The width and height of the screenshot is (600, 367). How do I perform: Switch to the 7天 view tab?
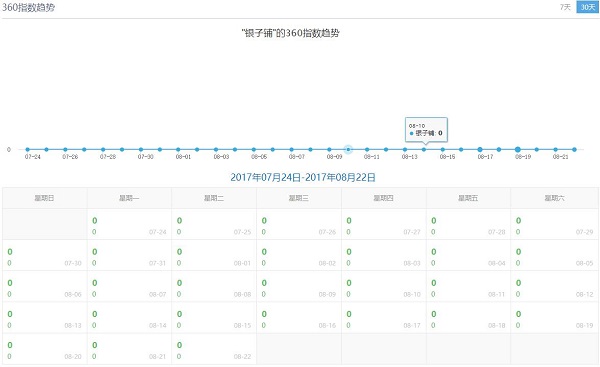pyautogui.click(x=565, y=7)
